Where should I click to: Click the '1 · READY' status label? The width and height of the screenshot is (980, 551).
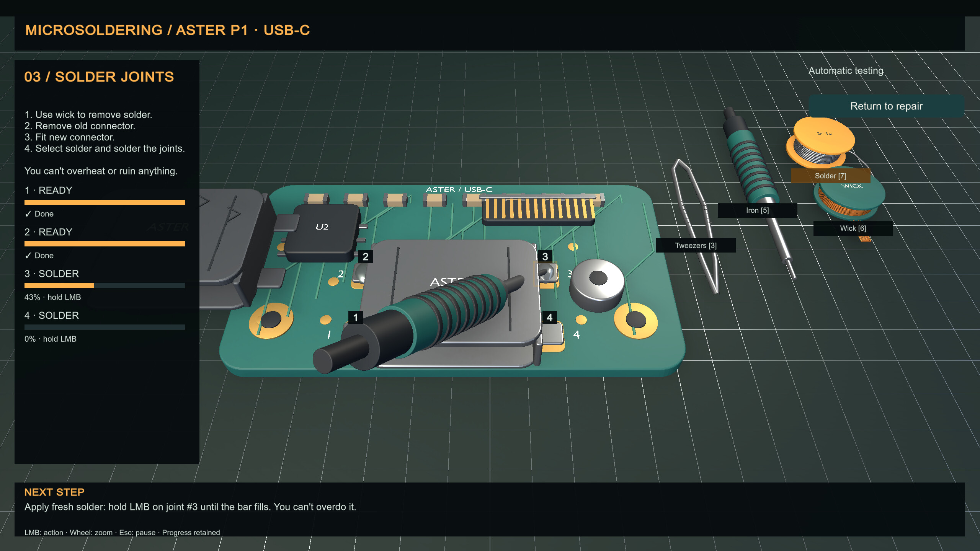[x=48, y=190]
